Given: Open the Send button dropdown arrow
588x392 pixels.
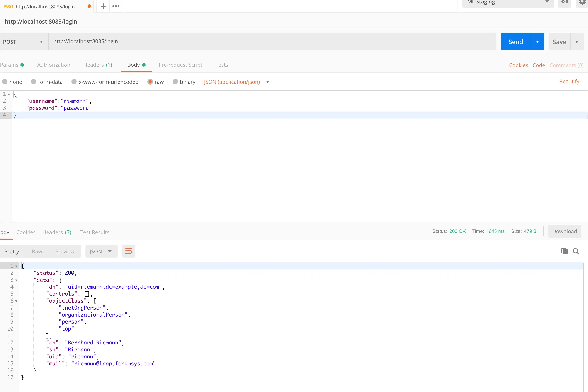Looking at the screenshot, I should coord(537,41).
